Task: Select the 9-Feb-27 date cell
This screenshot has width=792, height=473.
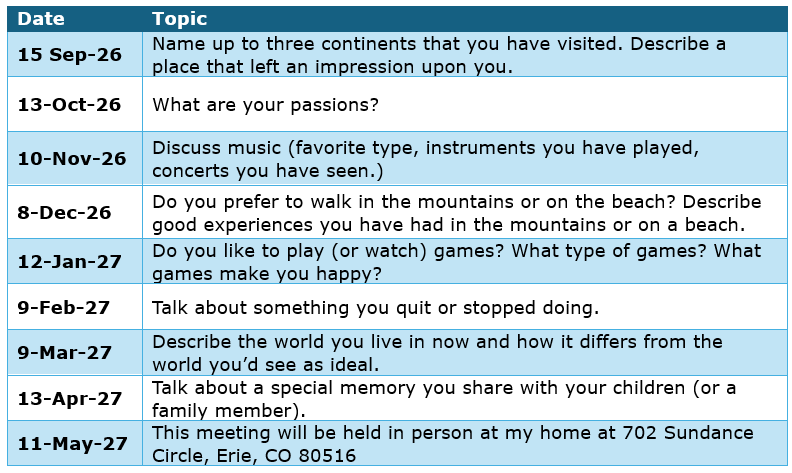Action: (75, 307)
